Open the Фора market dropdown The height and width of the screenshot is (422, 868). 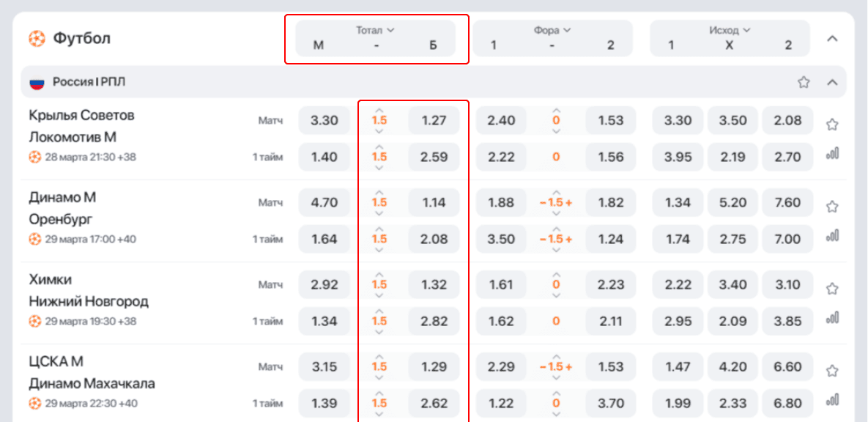pos(552,30)
